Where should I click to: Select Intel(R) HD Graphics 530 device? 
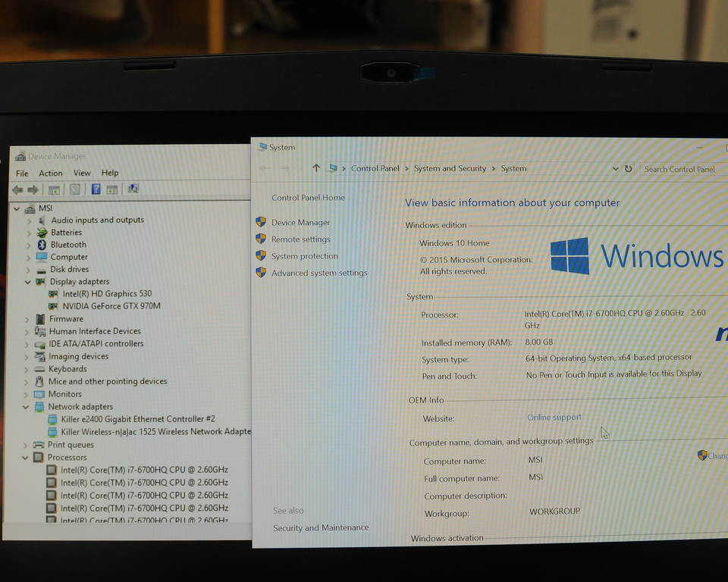tap(107, 294)
